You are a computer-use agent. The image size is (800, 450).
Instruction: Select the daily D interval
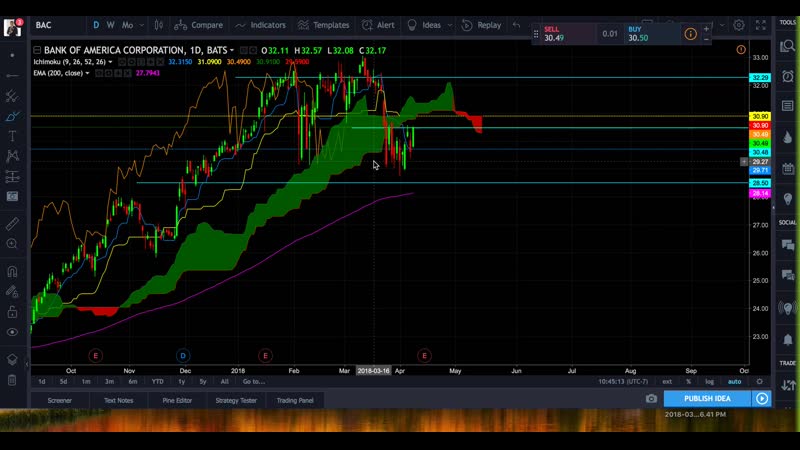(x=96, y=25)
